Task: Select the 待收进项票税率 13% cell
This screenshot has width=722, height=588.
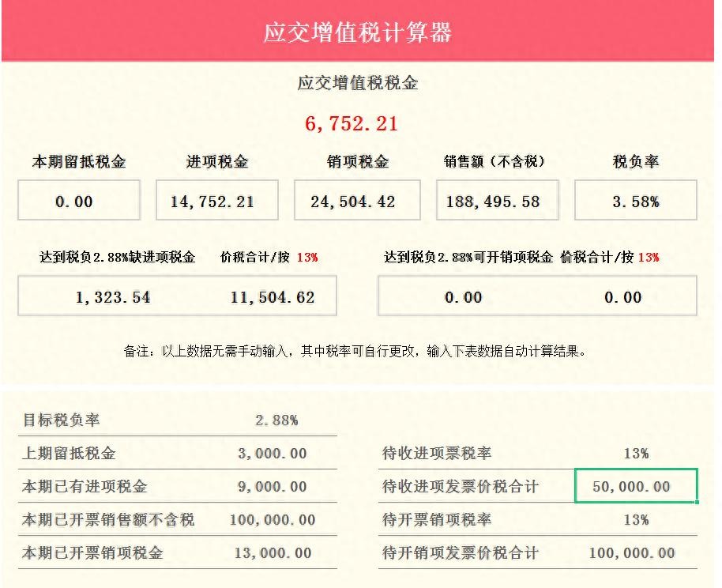Action: tap(636, 454)
